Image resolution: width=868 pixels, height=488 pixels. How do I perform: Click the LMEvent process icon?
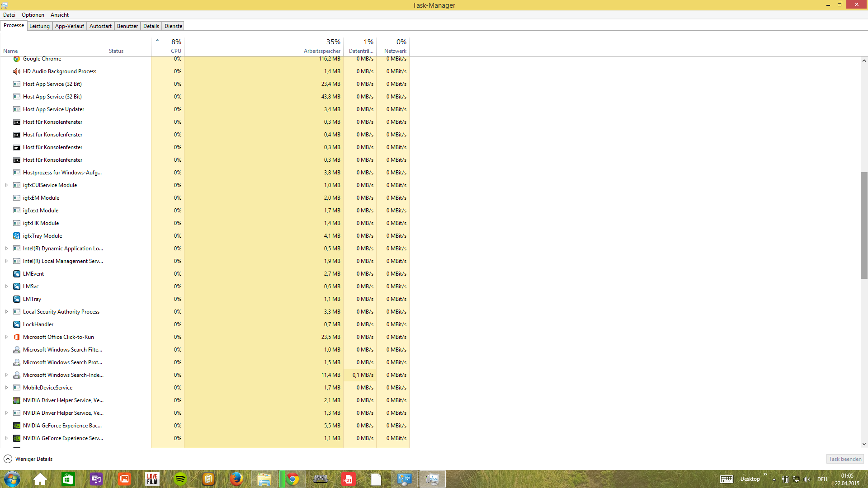pyautogui.click(x=17, y=274)
